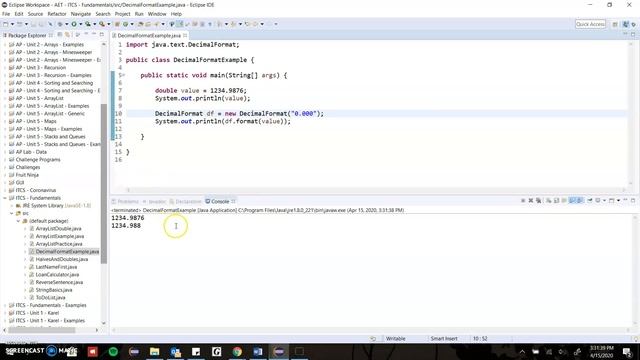Select the DecimalFormatExample.java editor tab

[x=149, y=36]
